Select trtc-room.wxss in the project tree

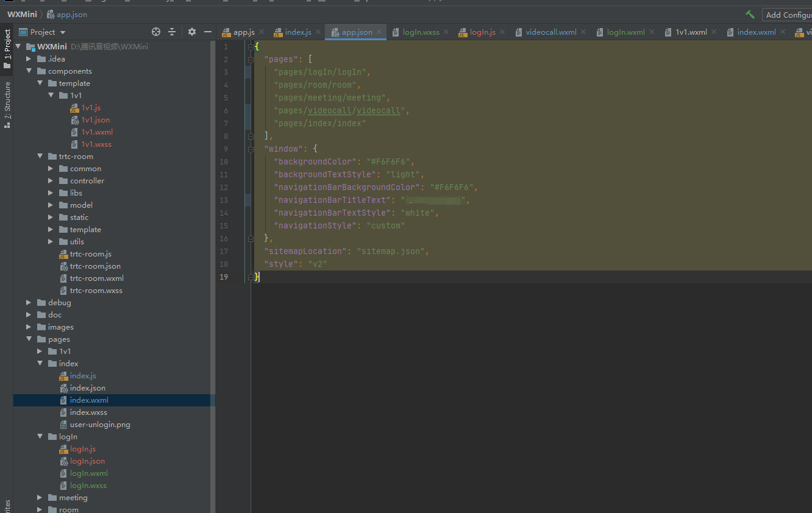(x=96, y=291)
